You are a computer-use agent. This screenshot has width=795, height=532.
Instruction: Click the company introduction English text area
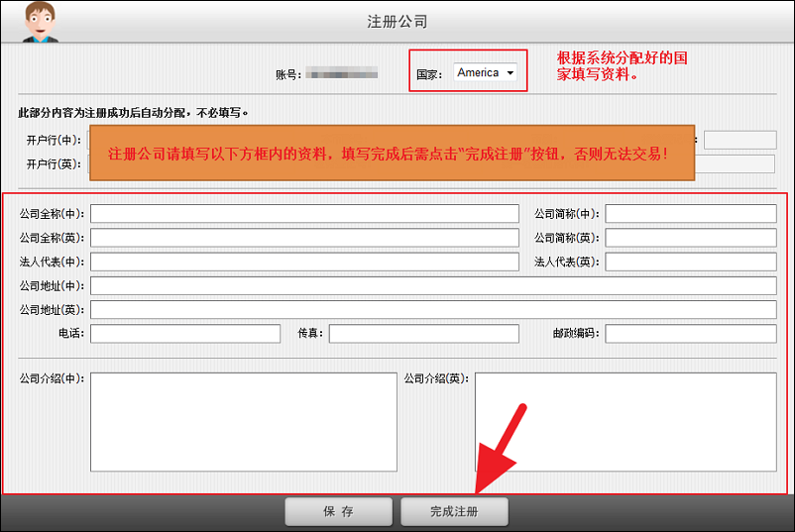625,422
